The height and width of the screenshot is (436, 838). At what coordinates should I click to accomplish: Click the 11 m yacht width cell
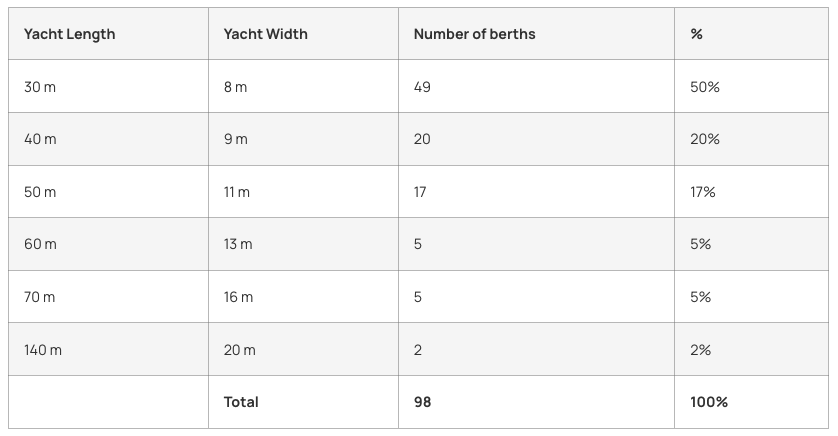(x=236, y=192)
